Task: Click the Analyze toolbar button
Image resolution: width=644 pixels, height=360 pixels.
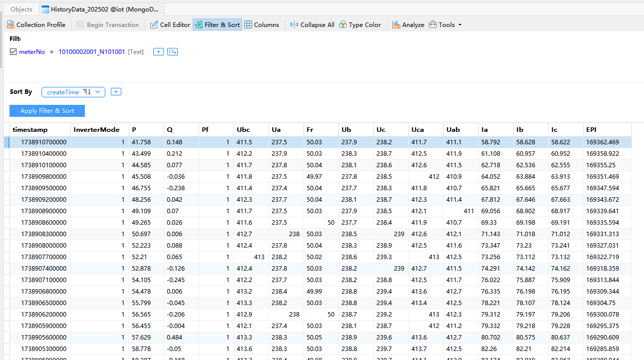Action: [x=408, y=24]
